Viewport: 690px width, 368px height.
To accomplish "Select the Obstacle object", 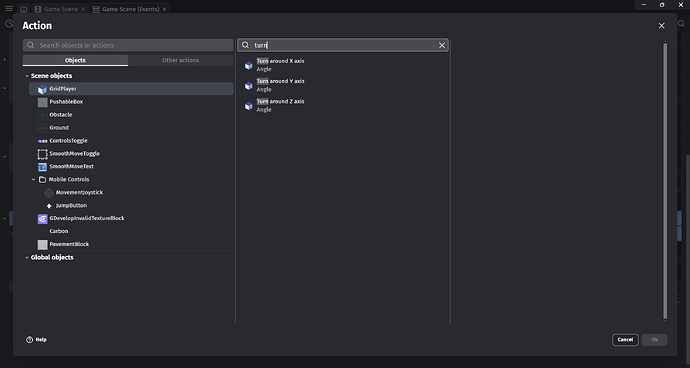I will click(x=131, y=115).
